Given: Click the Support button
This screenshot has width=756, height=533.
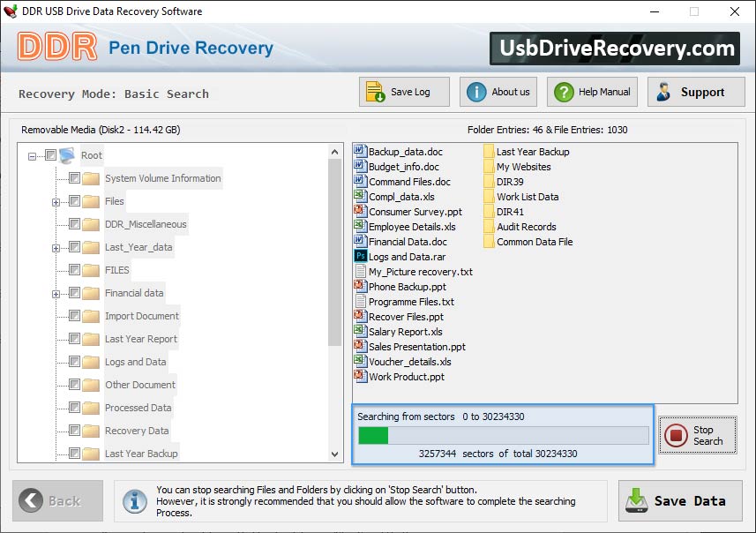Looking at the screenshot, I should click(696, 92).
